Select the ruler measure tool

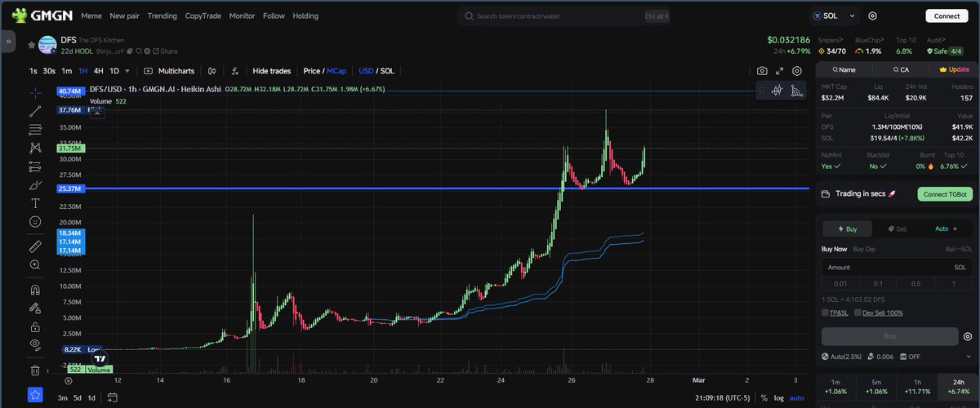[35, 246]
